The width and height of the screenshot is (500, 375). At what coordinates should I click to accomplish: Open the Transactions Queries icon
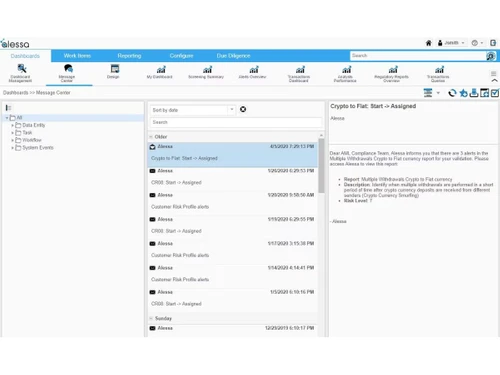pos(439,70)
